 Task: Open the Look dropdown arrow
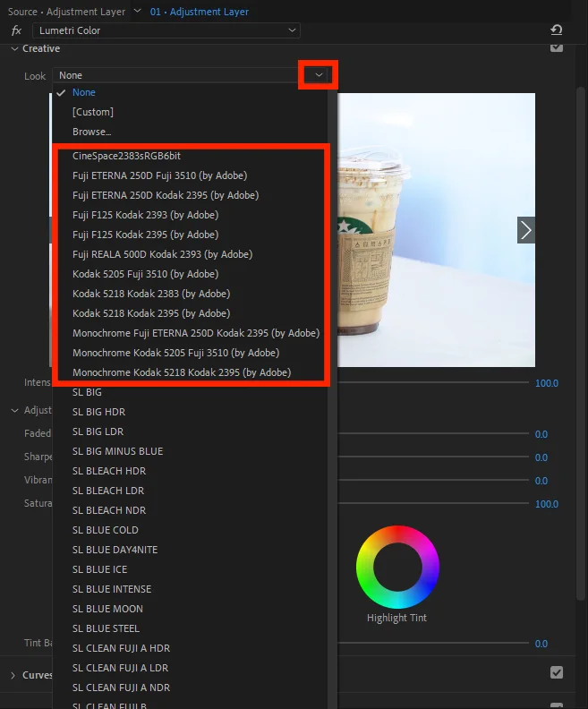[319, 75]
